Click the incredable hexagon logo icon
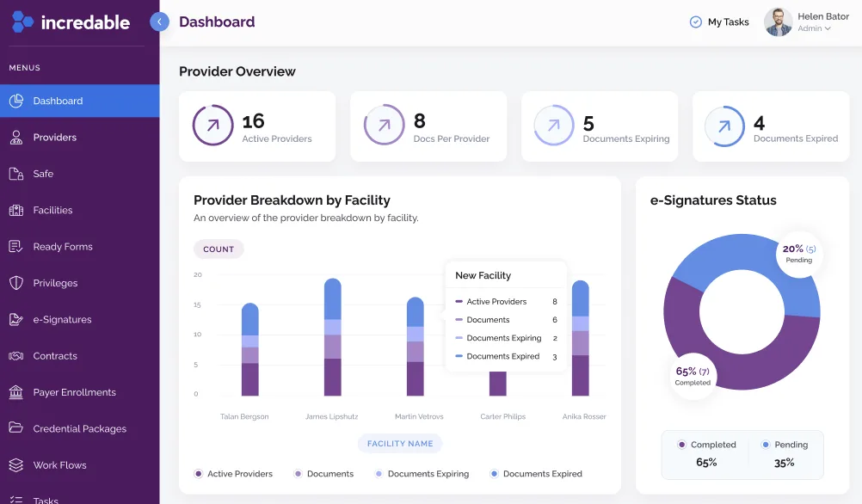This screenshot has height=504, width=862. [x=22, y=22]
